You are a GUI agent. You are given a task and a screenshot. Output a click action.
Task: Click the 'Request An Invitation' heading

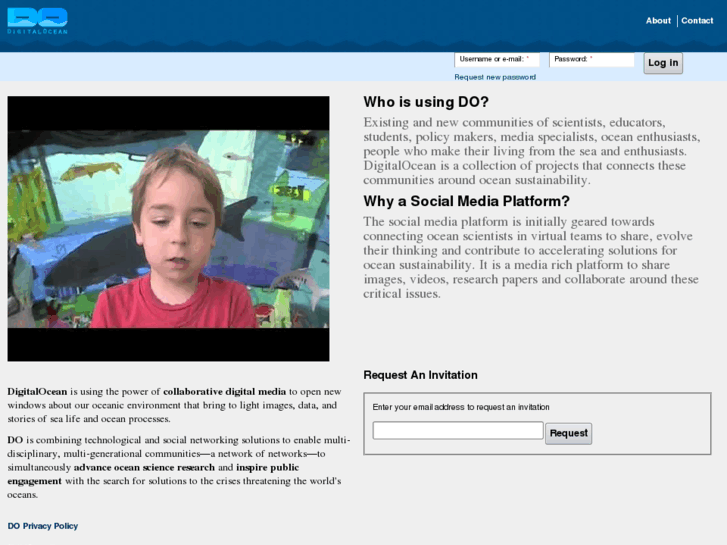click(x=420, y=375)
